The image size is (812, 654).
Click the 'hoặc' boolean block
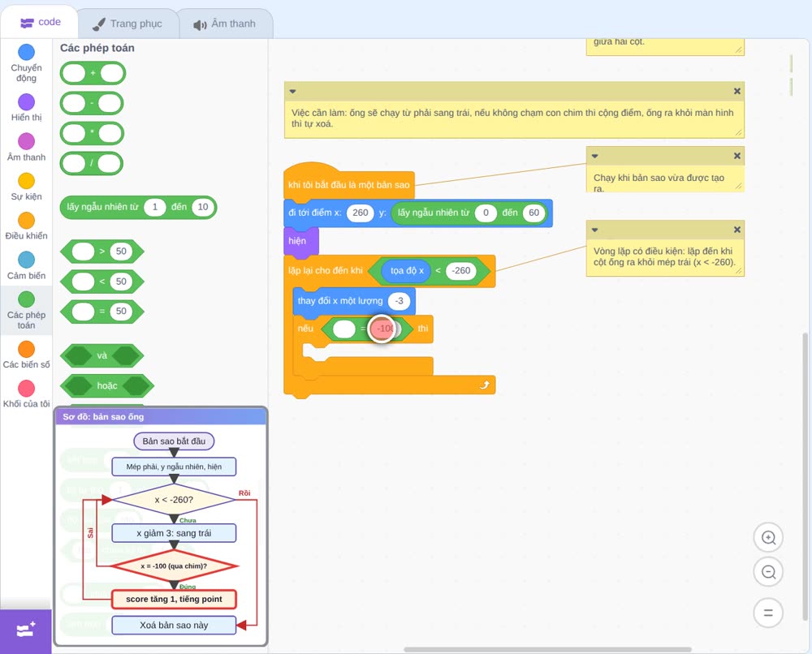[x=107, y=385]
